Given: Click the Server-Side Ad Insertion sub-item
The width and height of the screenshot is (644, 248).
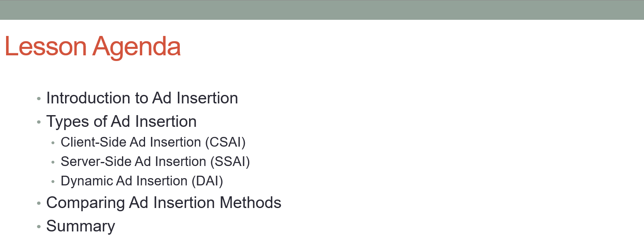Looking at the screenshot, I should pyautogui.click(x=156, y=162).
